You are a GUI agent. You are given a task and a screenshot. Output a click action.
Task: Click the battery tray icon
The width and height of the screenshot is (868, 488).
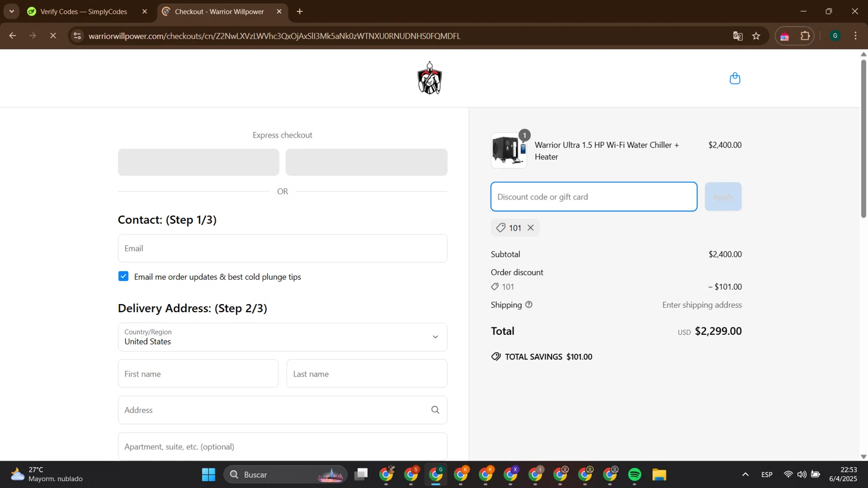click(x=815, y=475)
